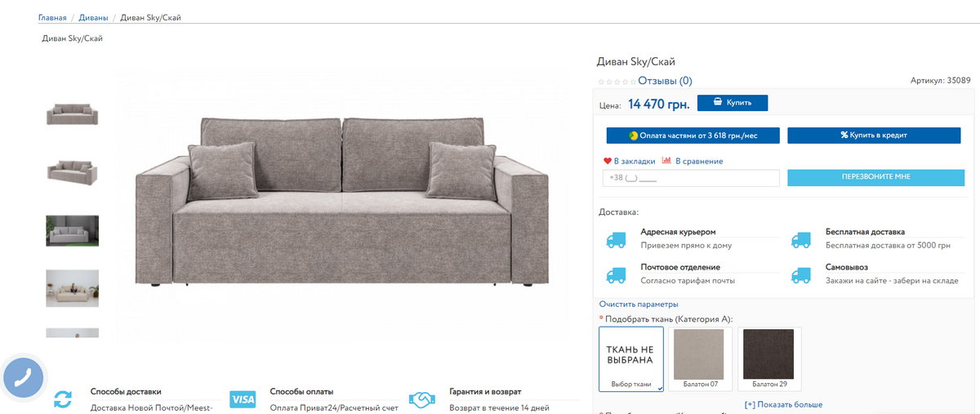Viewport: 980px width, 414px height.
Task: Click the Купить button
Action: (x=733, y=103)
